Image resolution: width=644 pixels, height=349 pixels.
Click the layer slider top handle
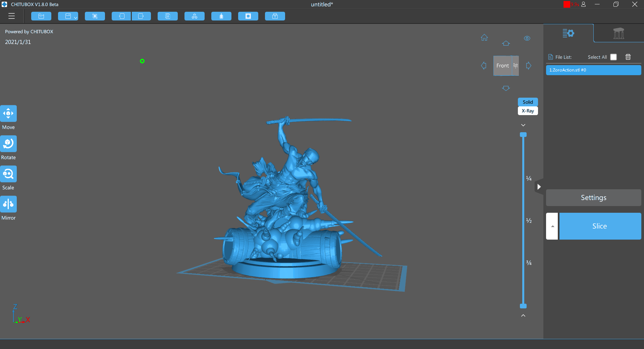coord(523,135)
